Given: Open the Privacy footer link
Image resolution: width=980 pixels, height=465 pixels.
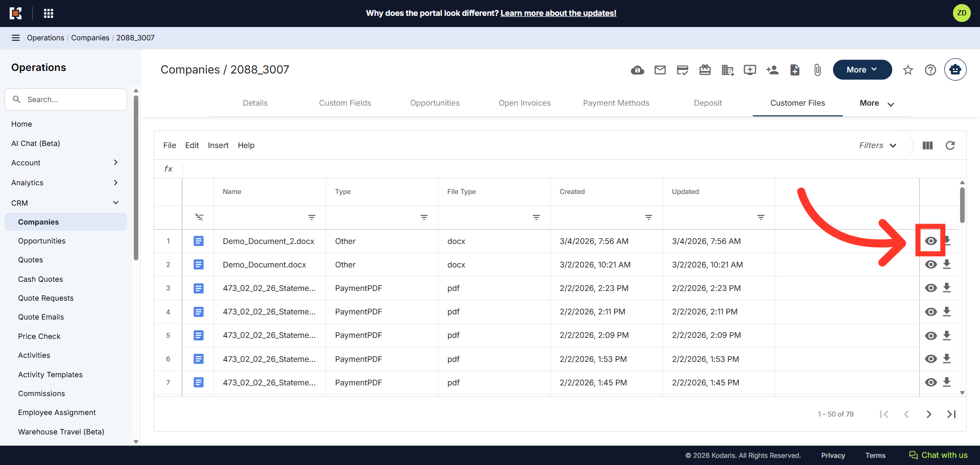Looking at the screenshot, I should [833, 456].
